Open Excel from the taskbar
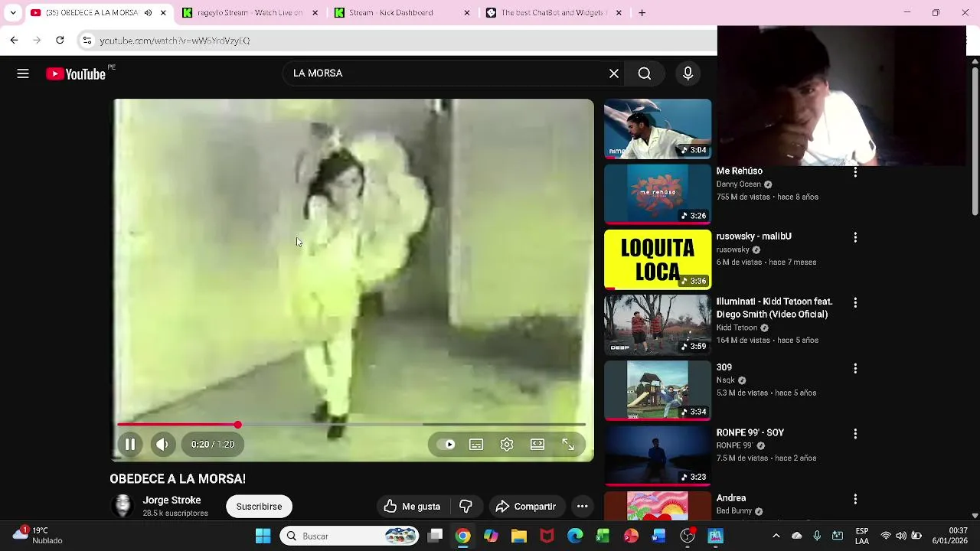 click(x=603, y=536)
